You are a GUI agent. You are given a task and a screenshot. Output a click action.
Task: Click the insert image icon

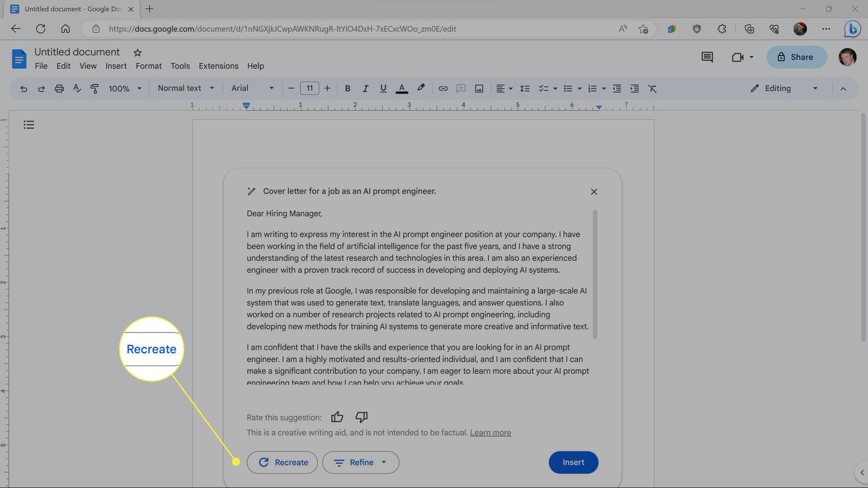pos(479,88)
